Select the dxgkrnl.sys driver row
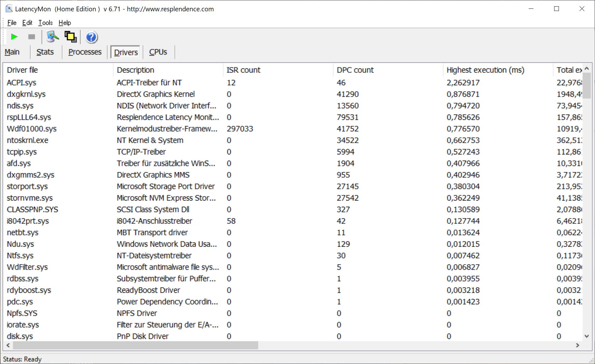595x364 pixels. (x=293, y=94)
